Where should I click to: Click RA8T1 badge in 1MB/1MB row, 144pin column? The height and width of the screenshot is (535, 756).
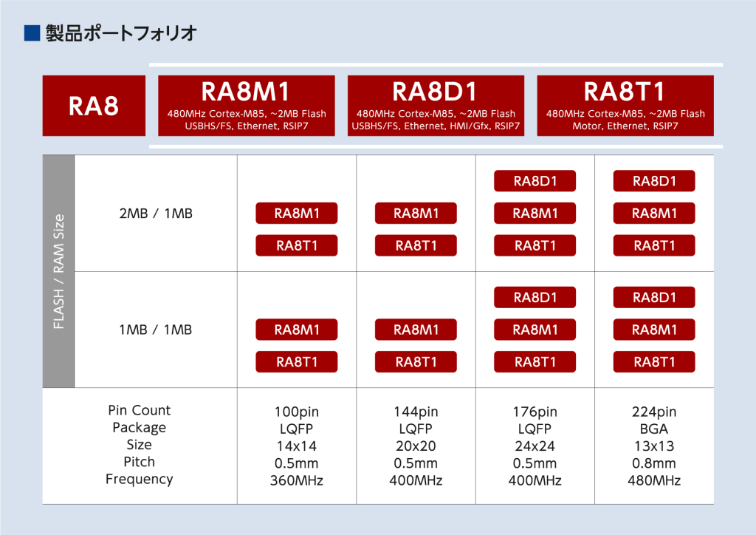point(416,362)
